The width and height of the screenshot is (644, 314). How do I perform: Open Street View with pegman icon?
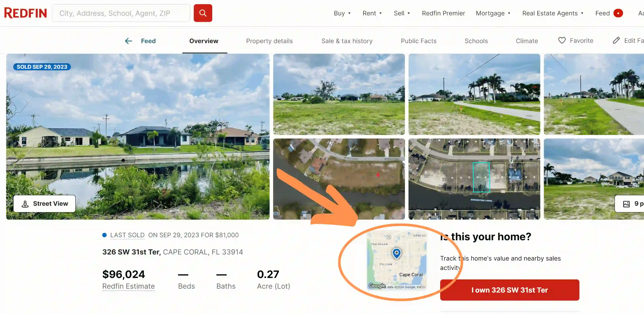click(44, 204)
